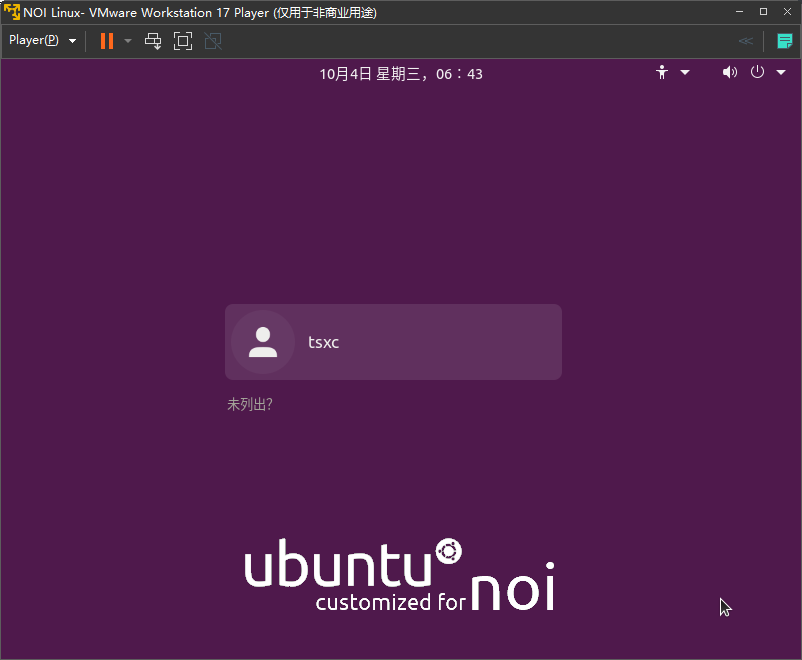Image resolution: width=802 pixels, height=660 pixels.
Task: Open the date and time display
Action: point(401,73)
